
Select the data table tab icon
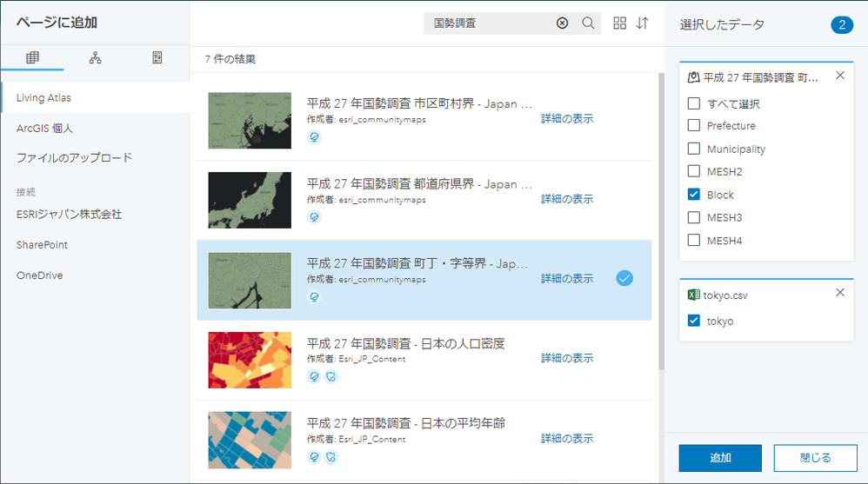(x=33, y=57)
